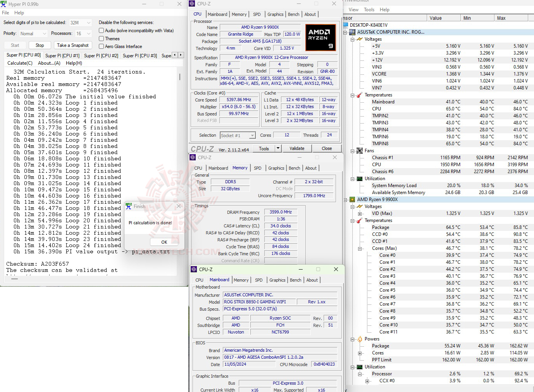534x392 pixels.
Task: Open the Tools menu in HWMonitor
Action: (x=369, y=10)
